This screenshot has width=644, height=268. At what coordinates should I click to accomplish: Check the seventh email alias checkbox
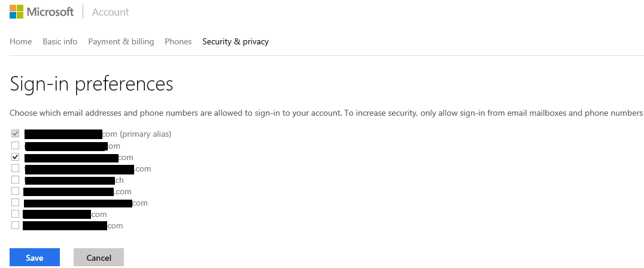(x=15, y=202)
